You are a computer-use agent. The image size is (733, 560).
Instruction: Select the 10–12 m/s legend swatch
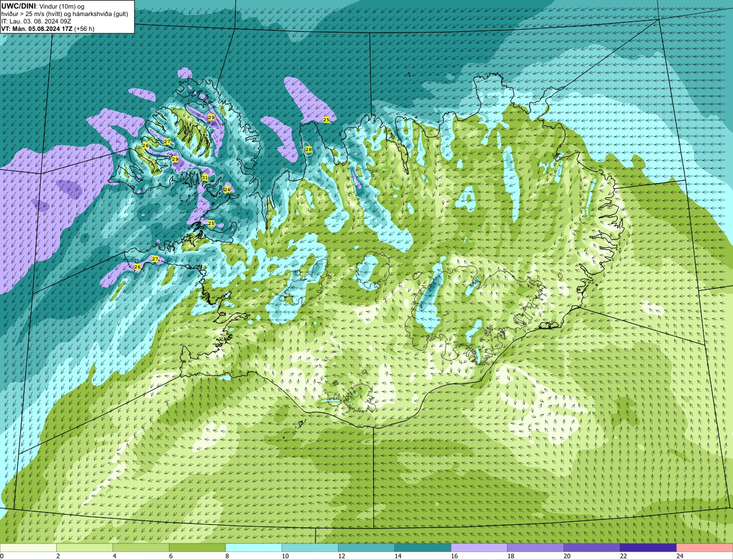pos(310,547)
